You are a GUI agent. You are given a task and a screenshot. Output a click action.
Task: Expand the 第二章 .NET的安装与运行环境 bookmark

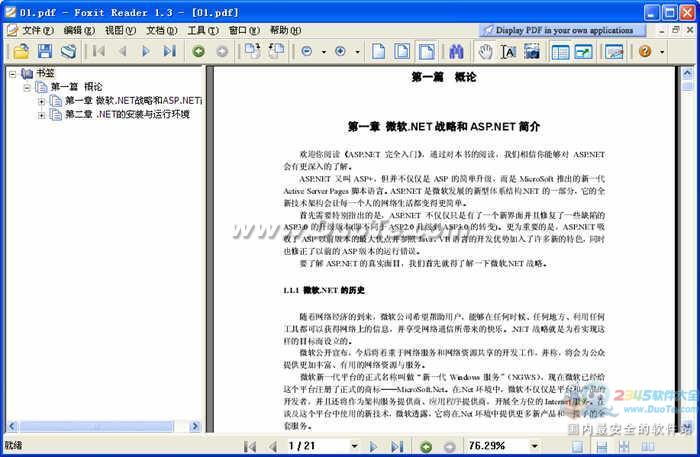click(x=42, y=115)
